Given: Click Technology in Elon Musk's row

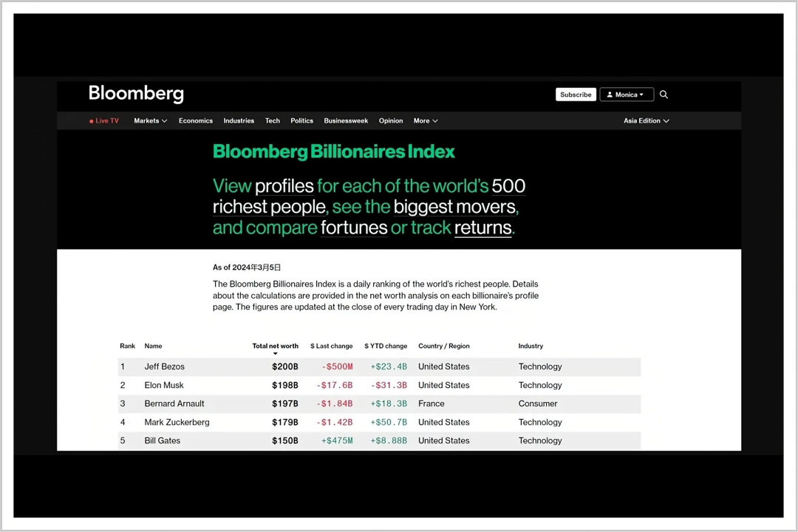Looking at the screenshot, I should [540, 386].
